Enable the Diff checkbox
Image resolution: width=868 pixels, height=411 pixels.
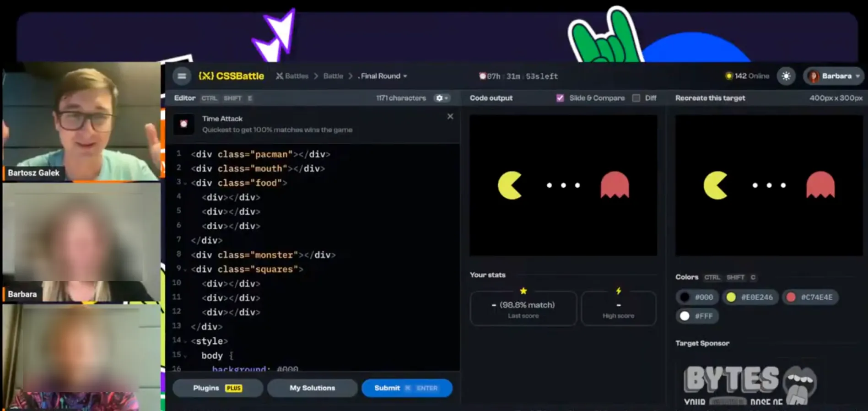[636, 98]
